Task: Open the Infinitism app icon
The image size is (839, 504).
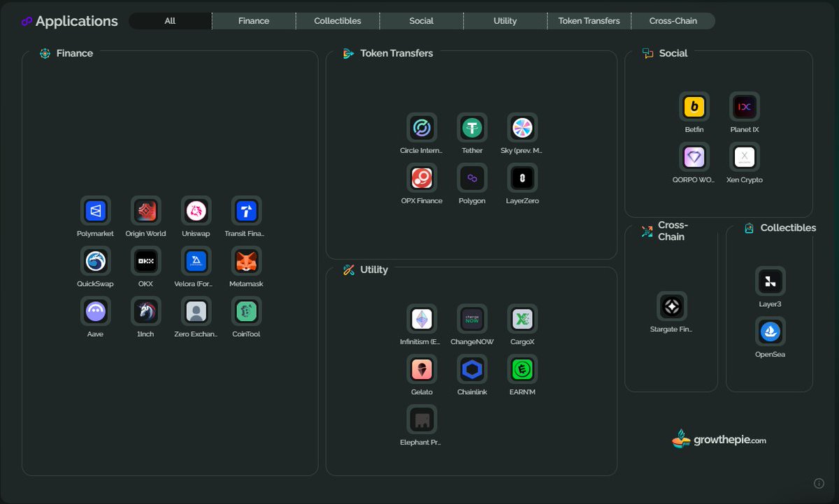Action: click(422, 319)
